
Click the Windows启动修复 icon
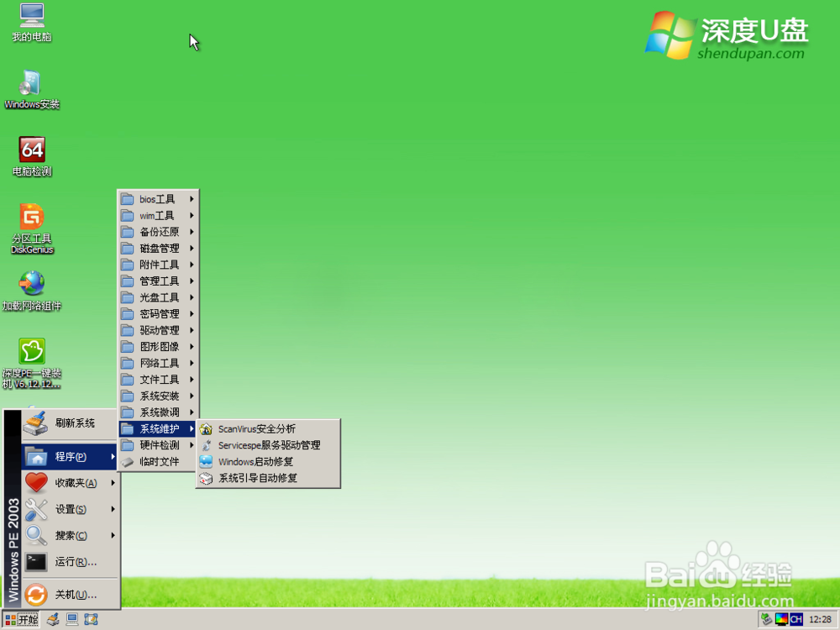(206, 462)
